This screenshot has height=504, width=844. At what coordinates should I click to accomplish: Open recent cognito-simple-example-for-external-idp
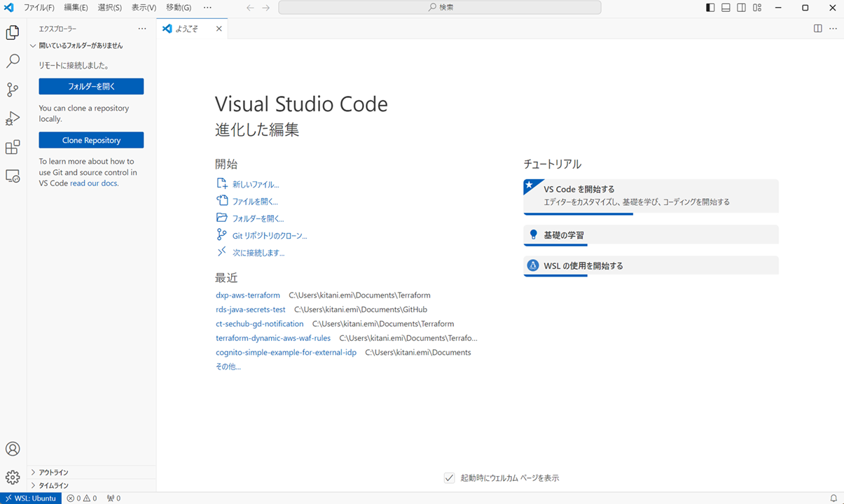point(286,352)
